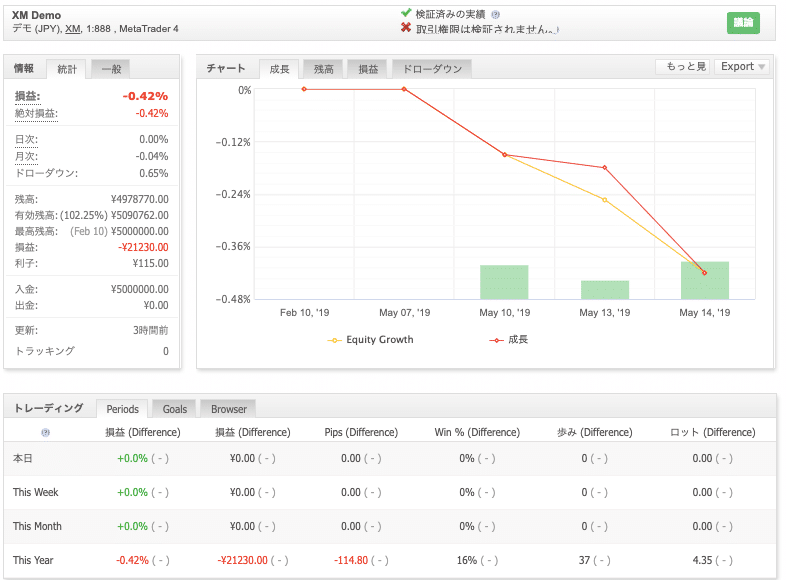Open the Browser trading tab

(x=229, y=409)
